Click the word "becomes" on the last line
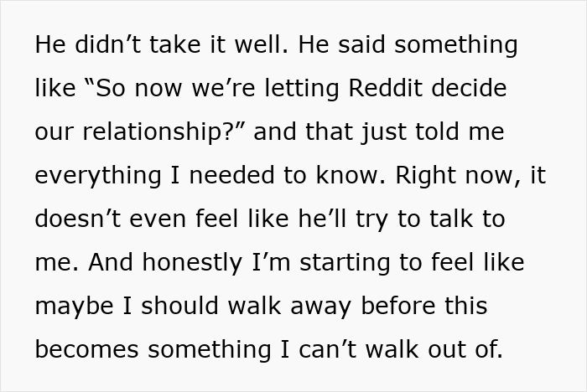This screenshot has width=587, height=392. coord(86,349)
